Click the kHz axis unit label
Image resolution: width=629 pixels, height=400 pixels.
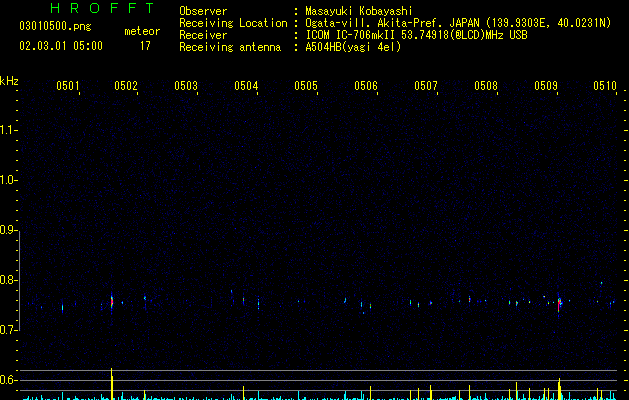[9, 81]
